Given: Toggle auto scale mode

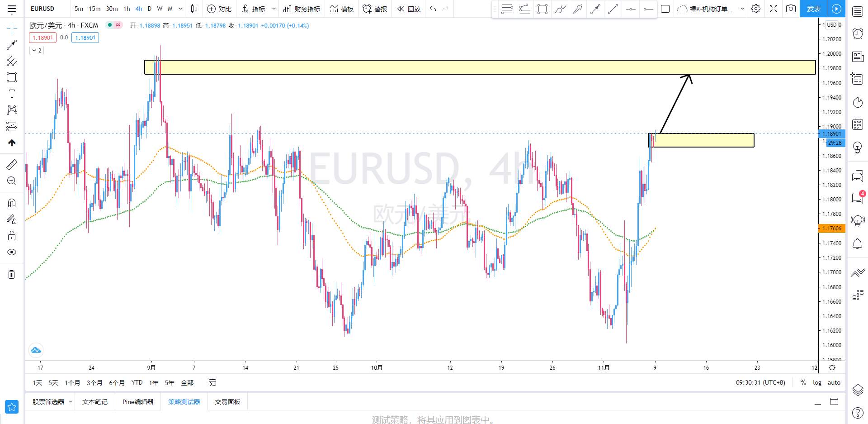Looking at the screenshot, I should (834, 383).
